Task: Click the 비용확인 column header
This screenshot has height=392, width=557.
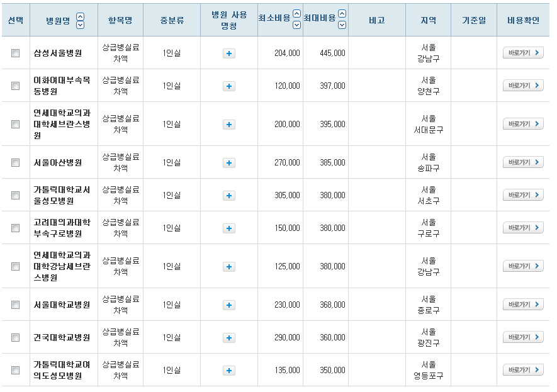Action: click(x=522, y=20)
